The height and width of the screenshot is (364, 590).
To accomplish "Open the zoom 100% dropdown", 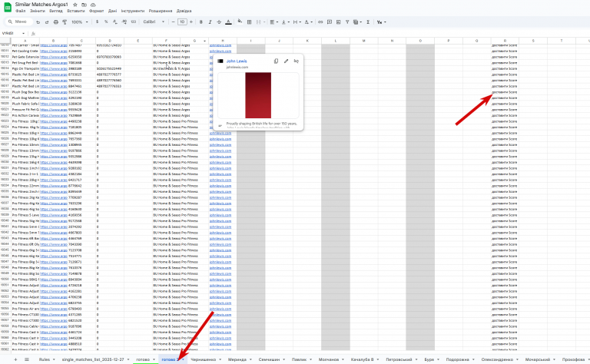I will (80, 22).
